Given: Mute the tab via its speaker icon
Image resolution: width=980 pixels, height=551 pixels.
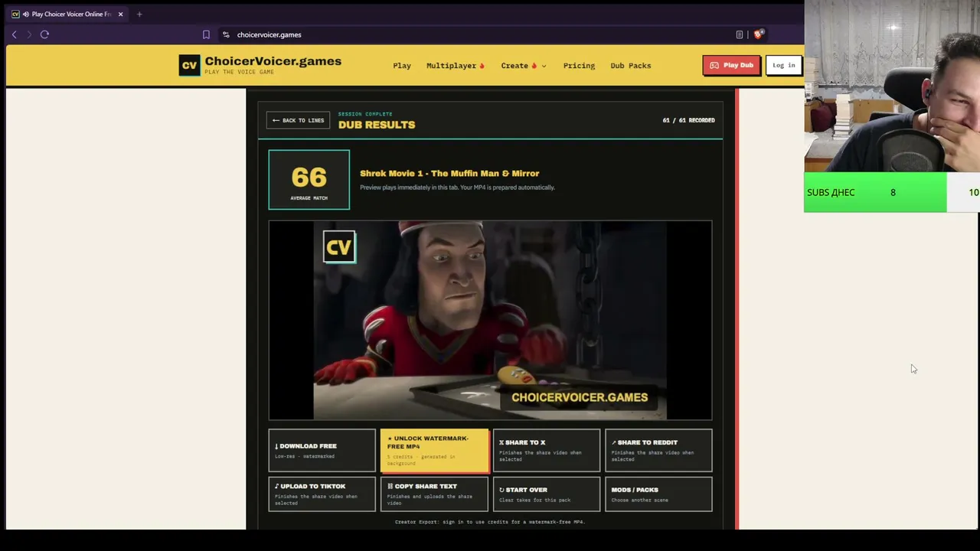Looking at the screenshot, I should coord(27,14).
